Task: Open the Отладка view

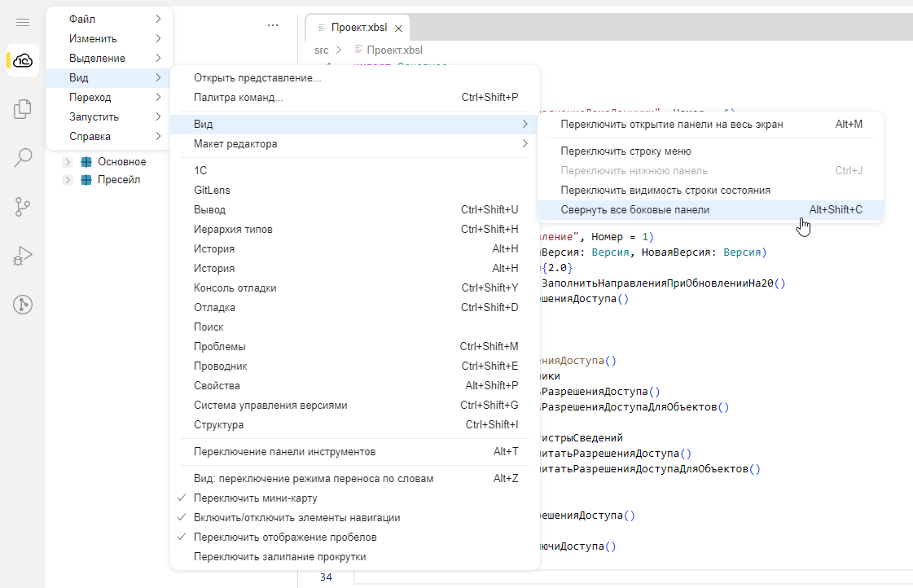Action: 355,307
